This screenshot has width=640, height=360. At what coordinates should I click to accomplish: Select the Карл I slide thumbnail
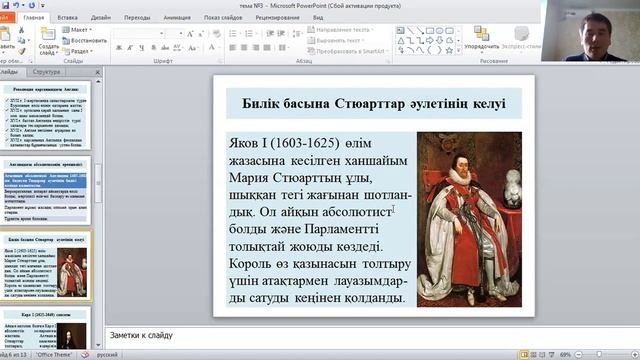click(x=46, y=329)
